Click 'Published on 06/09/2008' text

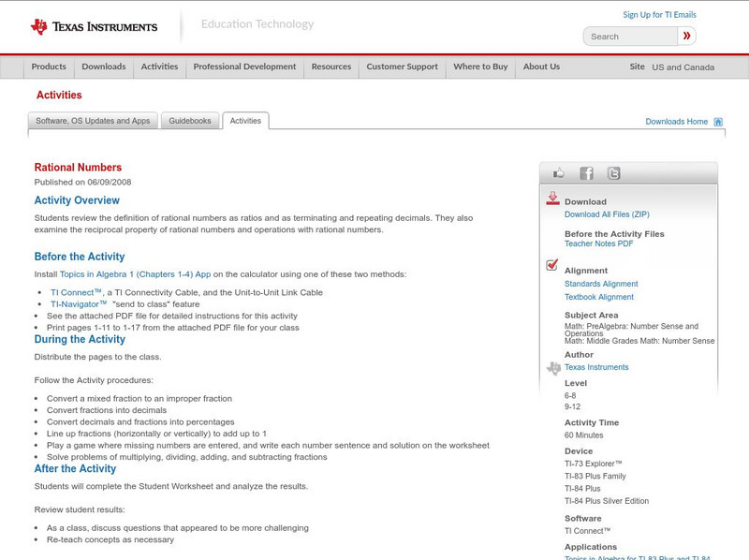(x=82, y=182)
